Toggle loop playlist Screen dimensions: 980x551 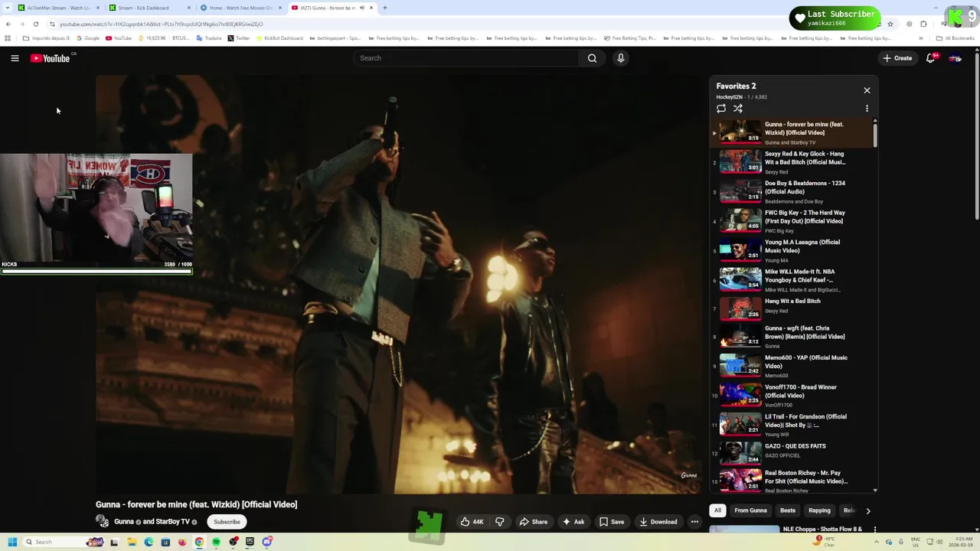(721, 109)
